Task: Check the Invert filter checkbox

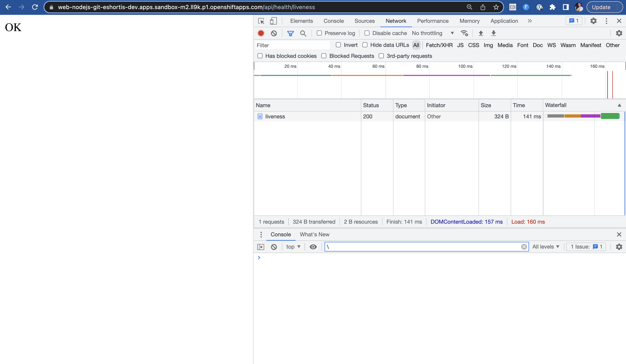Action: pos(338,45)
